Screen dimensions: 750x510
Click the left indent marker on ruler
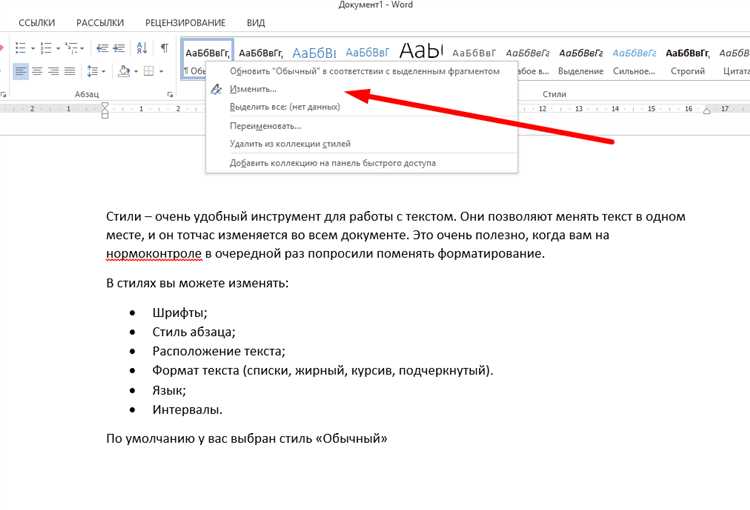point(105,109)
